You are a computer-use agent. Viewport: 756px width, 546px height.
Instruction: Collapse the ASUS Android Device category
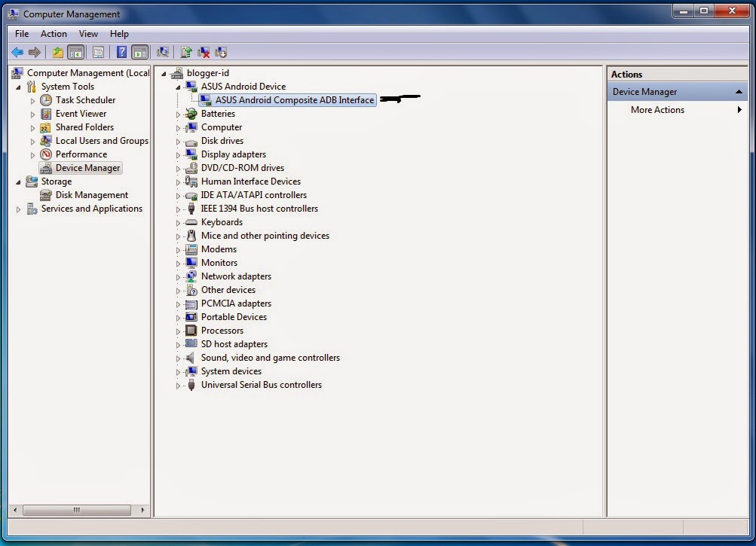[x=178, y=87]
